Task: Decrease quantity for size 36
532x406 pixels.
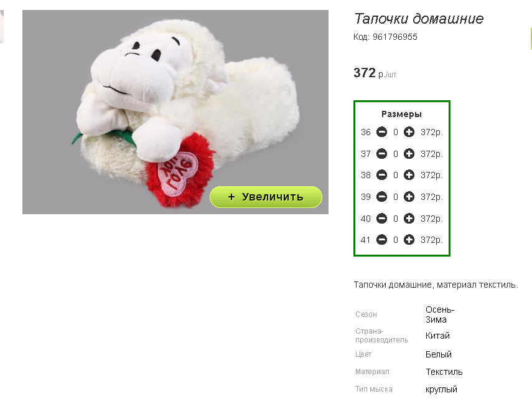Action: (381, 132)
